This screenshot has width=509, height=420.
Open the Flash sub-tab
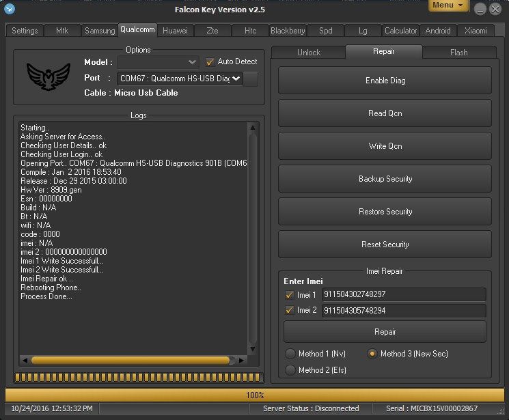click(459, 53)
